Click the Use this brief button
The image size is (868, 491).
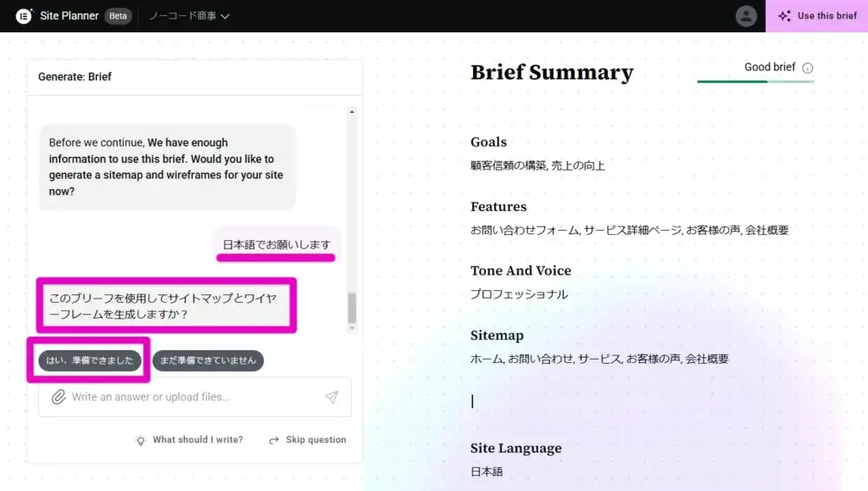point(816,16)
